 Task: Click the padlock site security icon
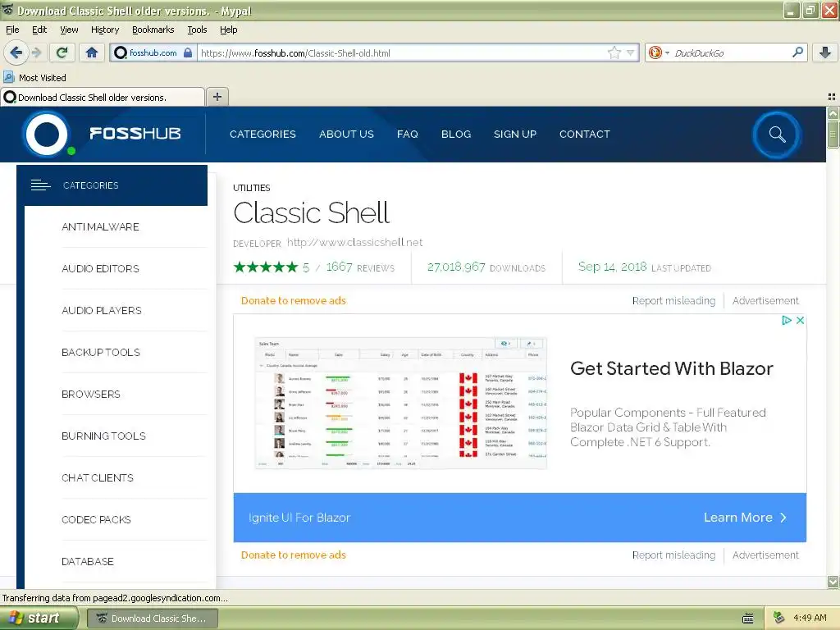pyautogui.click(x=188, y=52)
